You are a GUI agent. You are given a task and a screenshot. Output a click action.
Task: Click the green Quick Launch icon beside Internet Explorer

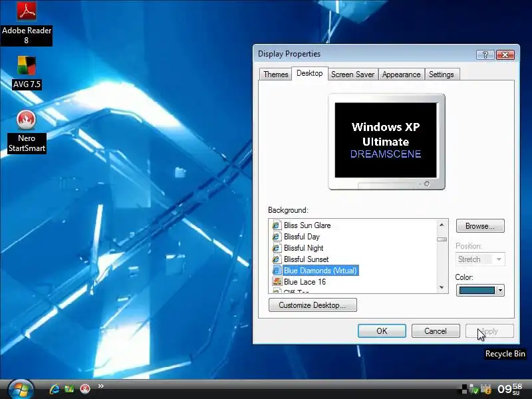(x=69, y=388)
